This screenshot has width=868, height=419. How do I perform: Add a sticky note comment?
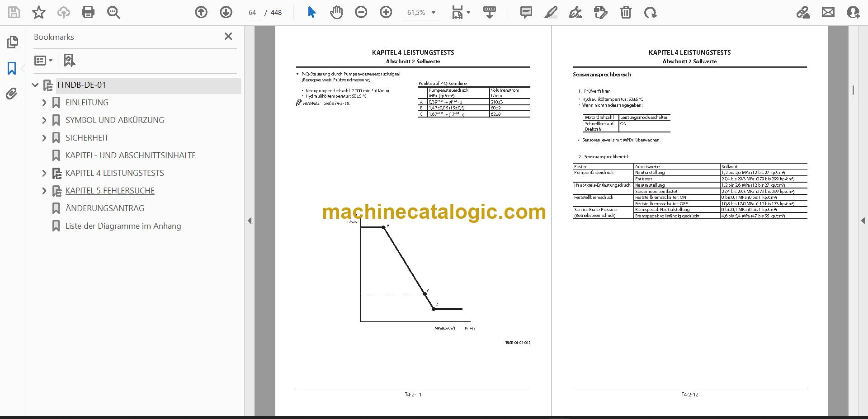(x=526, y=12)
